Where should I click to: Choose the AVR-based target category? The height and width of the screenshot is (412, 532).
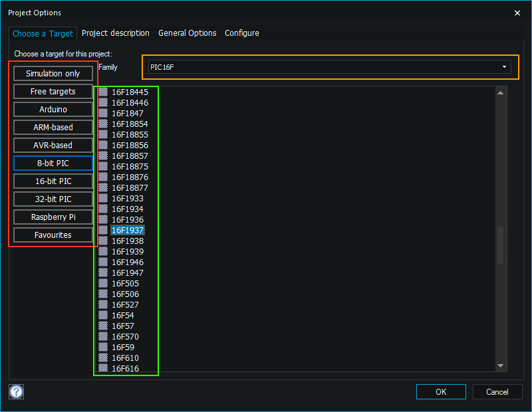pos(53,145)
